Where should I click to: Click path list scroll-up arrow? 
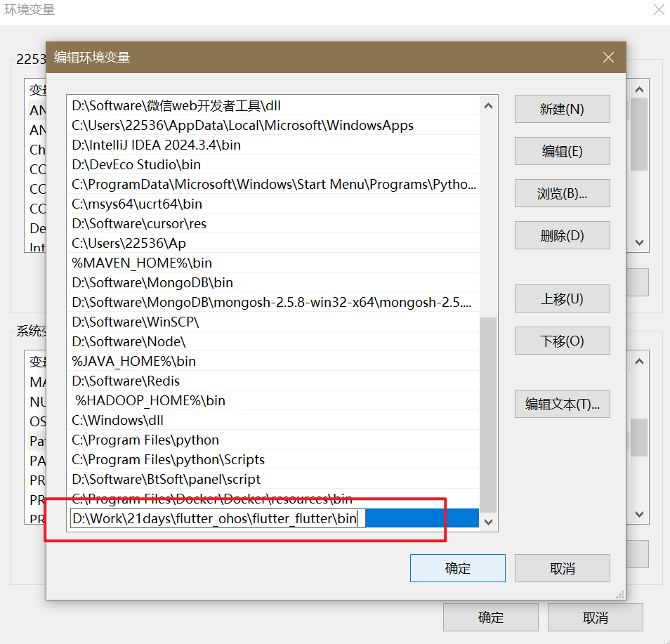coord(488,106)
